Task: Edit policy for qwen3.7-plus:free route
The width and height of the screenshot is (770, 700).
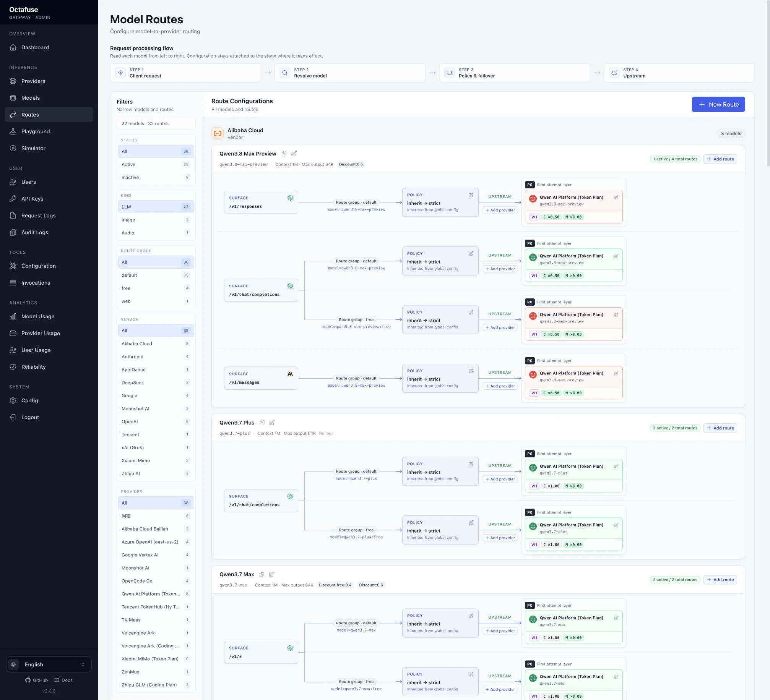Action: pos(471,522)
